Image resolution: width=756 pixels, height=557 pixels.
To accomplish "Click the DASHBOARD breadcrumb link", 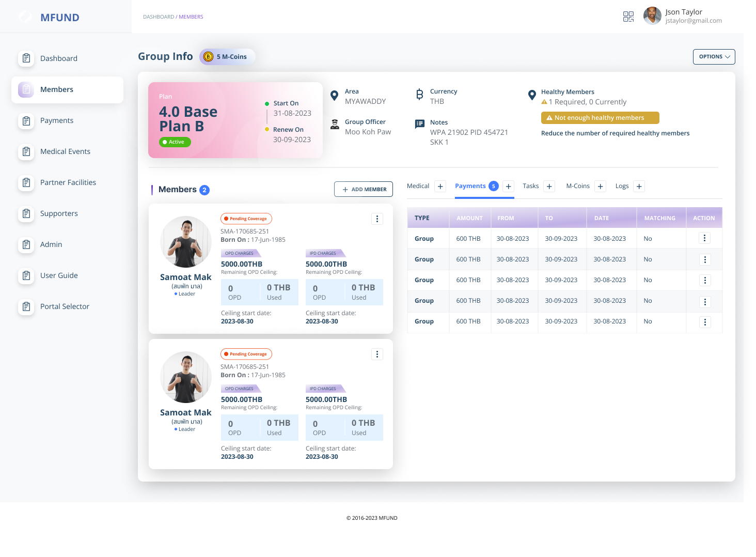I will [159, 17].
